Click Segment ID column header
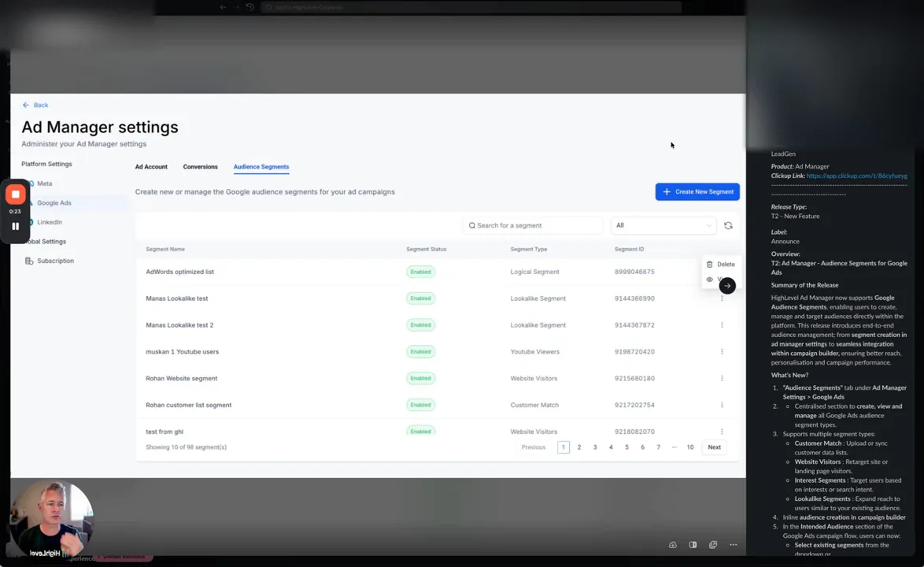Viewport: 924px width, 567px height. [x=630, y=250]
